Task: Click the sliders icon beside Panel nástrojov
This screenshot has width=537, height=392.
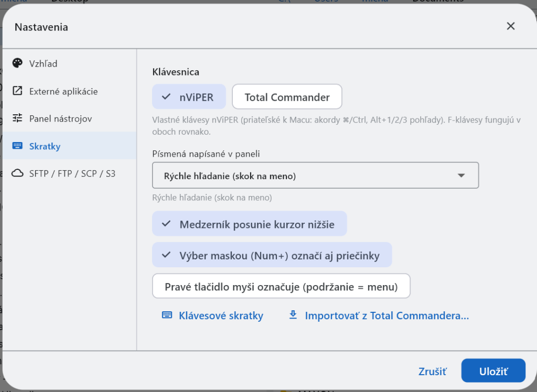Action: [17, 118]
